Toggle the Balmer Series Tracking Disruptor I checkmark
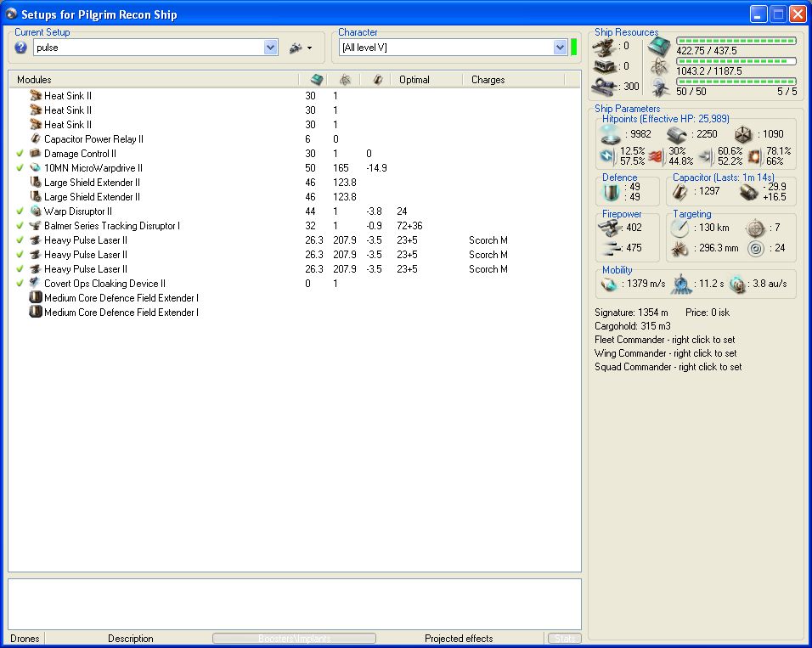Image resolution: width=812 pixels, height=648 pixels. click(20, 226)
